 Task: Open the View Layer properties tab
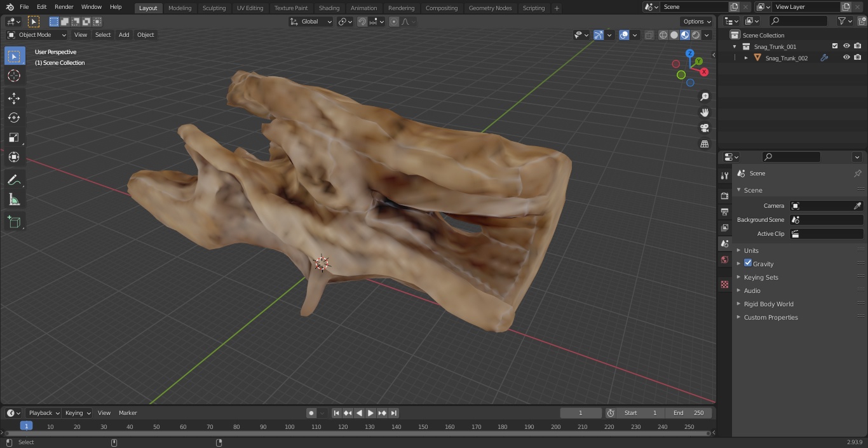pyautogui.click(x=724, y=227)
